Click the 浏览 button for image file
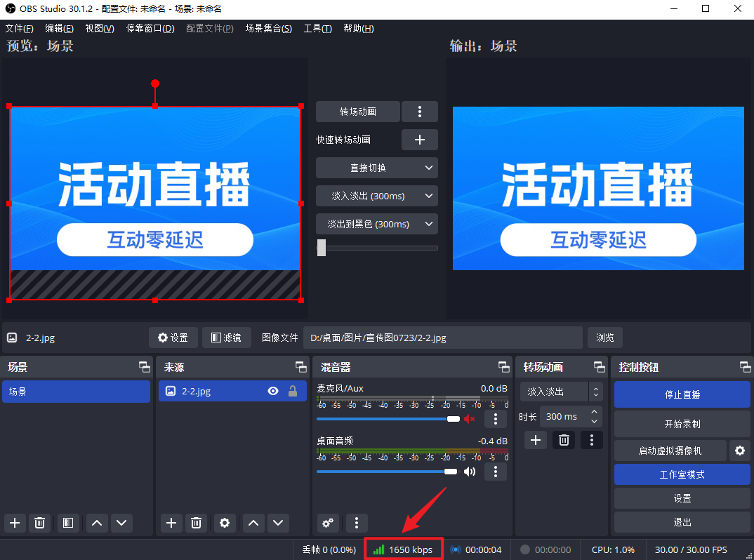Screen dimensions: 754x560 pyautogui.click(x=604, y=338)
